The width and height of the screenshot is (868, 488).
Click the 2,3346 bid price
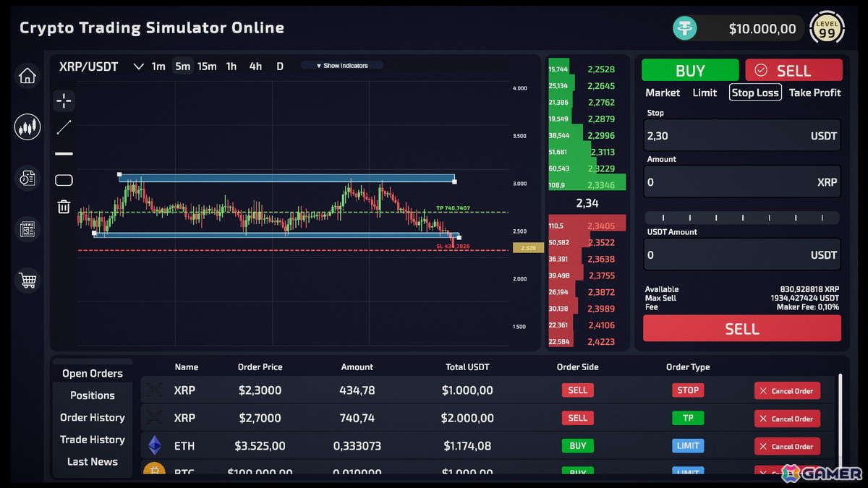pyautogui.click(x=601, y=185)
